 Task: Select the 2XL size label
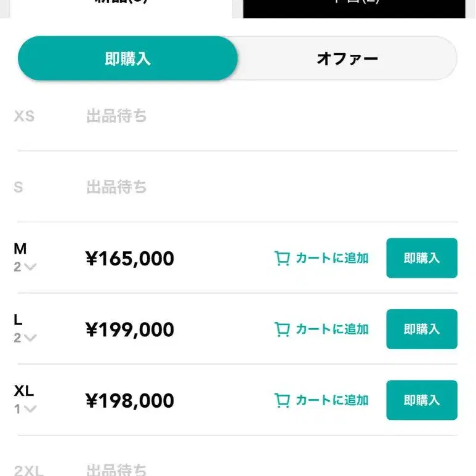click(x=28, y=470)
